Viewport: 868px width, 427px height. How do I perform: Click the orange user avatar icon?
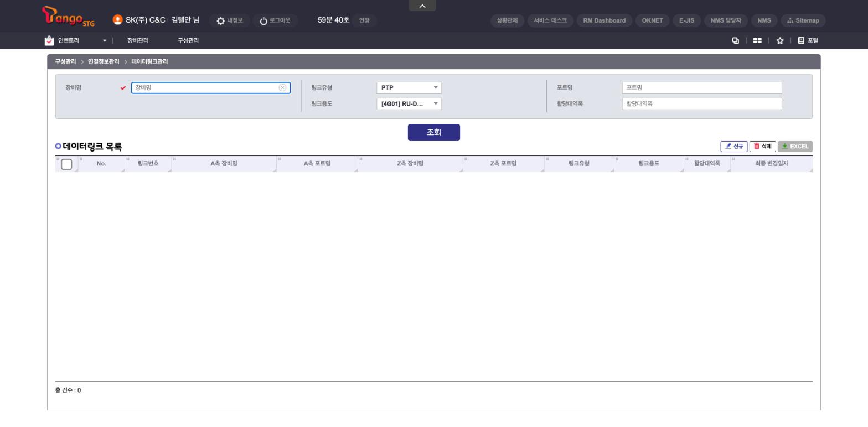click(117, 20)
